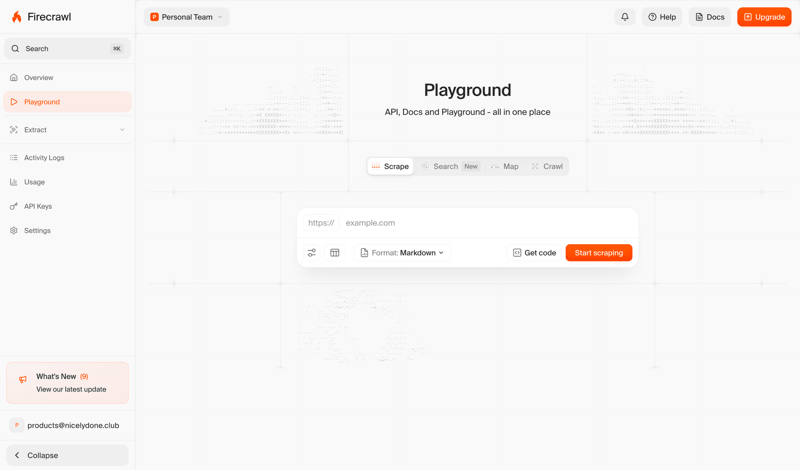Click the products@nicelydone.club account label
800x470 pixels.
click(73, 425)
